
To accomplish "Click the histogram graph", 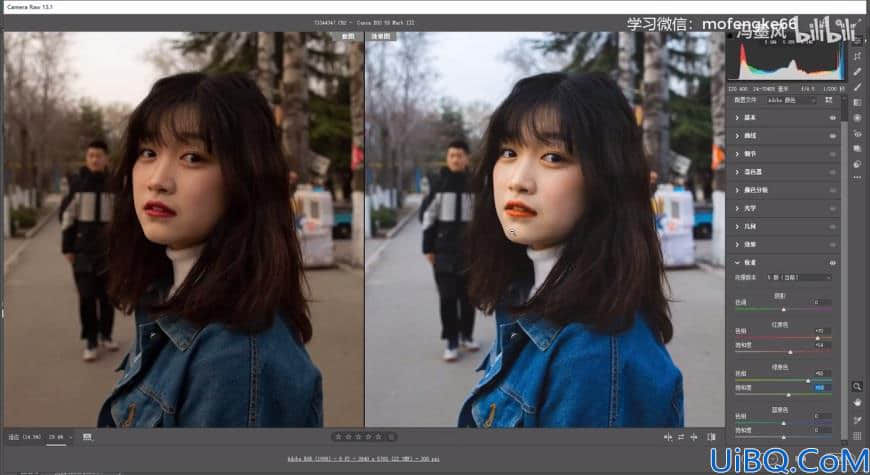I will pos(787,60).
